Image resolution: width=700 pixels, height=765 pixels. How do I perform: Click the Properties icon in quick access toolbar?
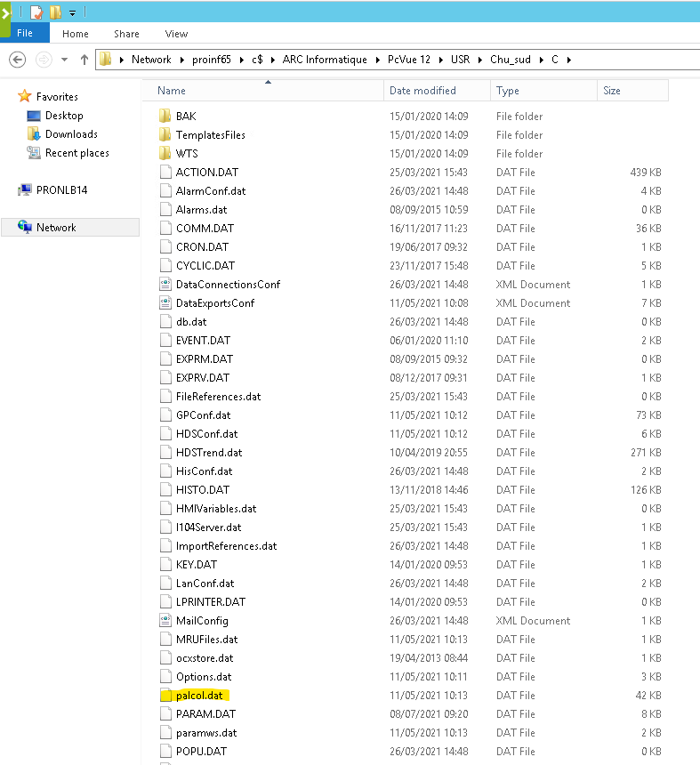(x=36, y=12)
